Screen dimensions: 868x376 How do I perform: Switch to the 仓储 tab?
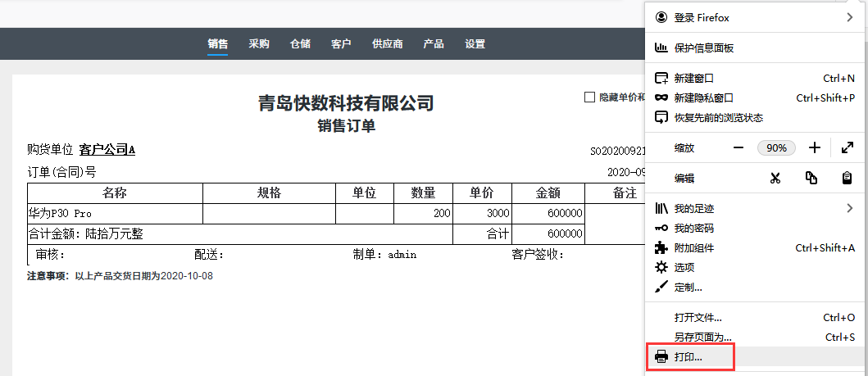[300, 44]
